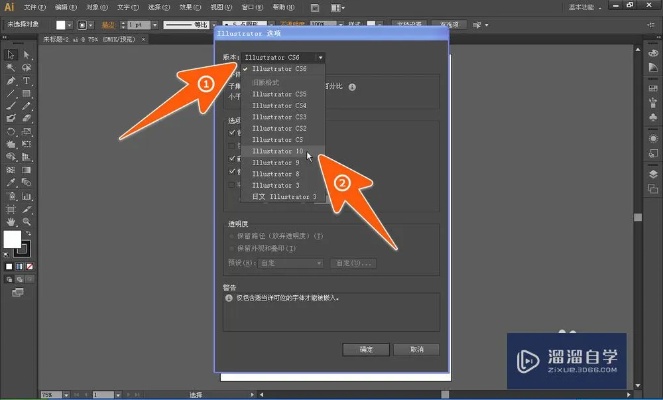Select the Blob Brush tool
This screenshot has height=400, width=663.
click(11, 118)
